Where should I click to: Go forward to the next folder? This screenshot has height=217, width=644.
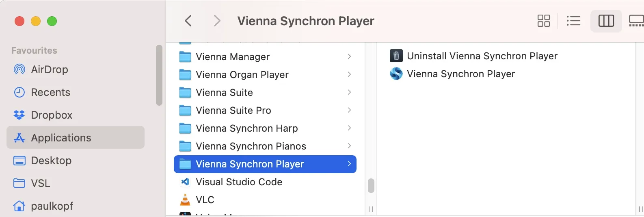[x=217, y=21]
